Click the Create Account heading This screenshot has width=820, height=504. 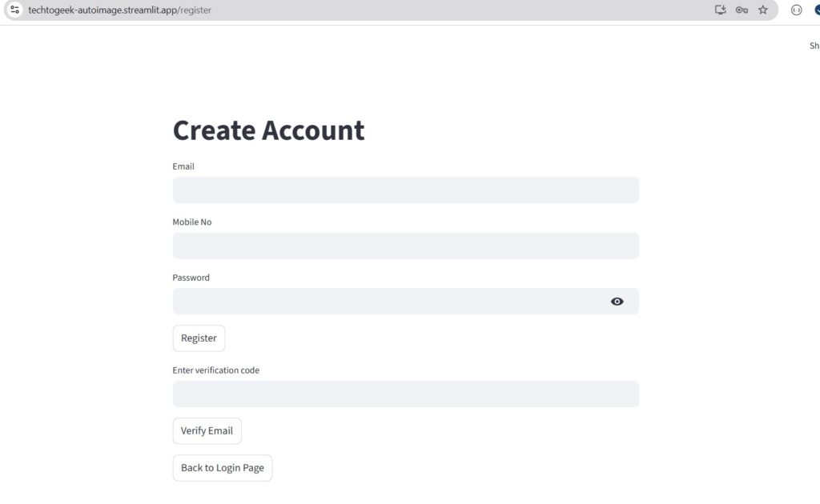[268, 130]
